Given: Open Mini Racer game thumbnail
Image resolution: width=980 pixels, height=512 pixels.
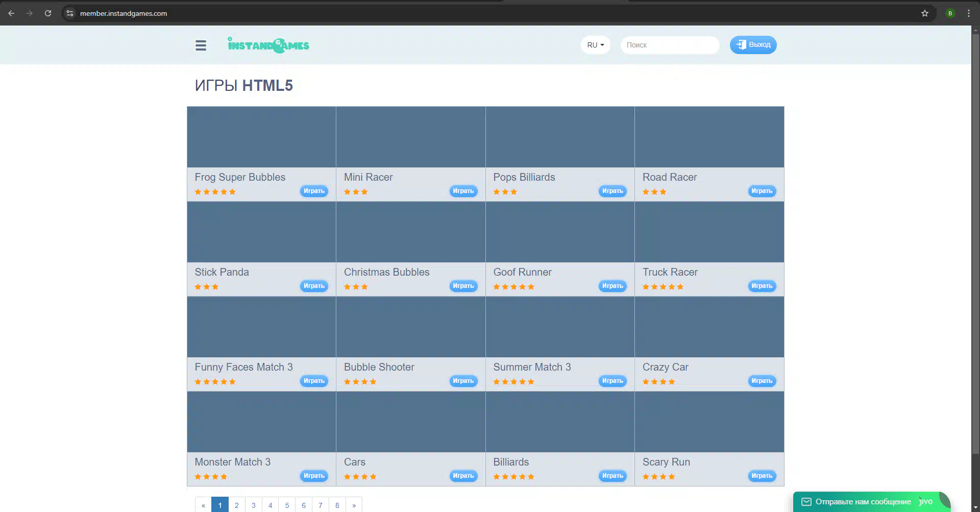Looking at the screenshot, I should pyautogui.click(x=411, y=137).
